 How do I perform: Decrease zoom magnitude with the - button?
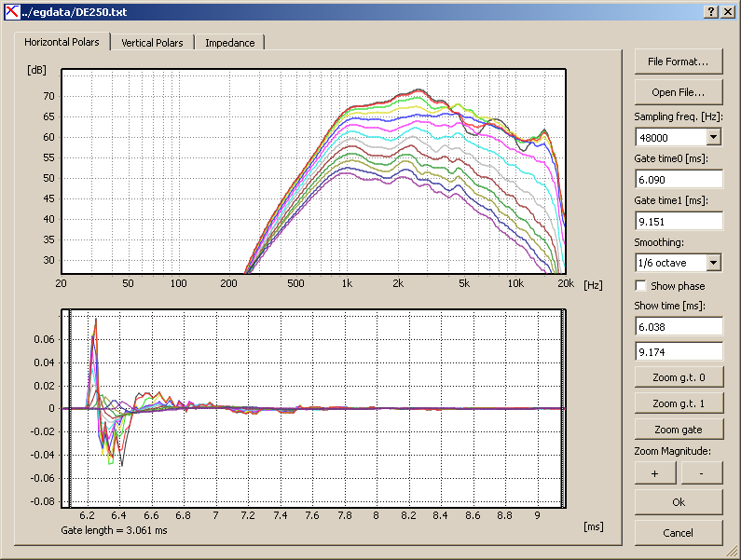click(701, 473)
